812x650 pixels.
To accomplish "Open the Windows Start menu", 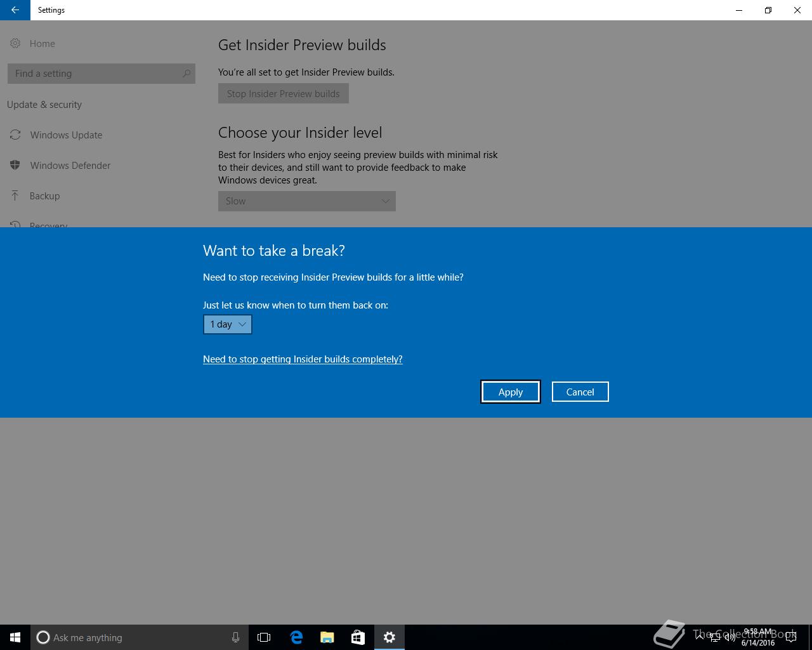I will [15, 637].
